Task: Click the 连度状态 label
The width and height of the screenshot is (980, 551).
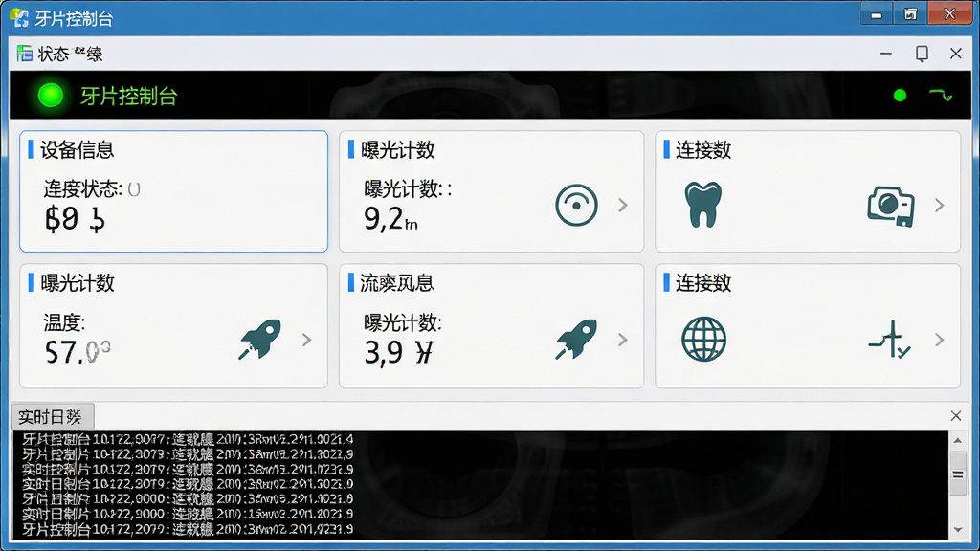Action: (x=82, y=188)
